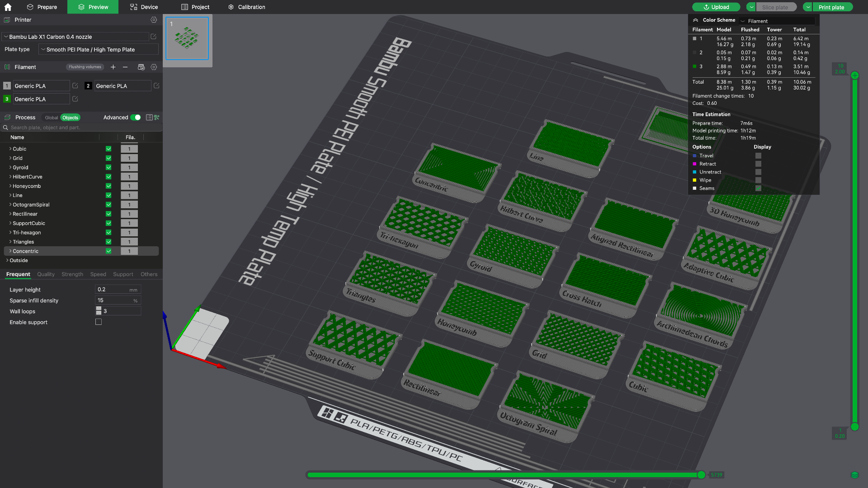Viewport: 868px width, 488px height.
Task: Edit the Bambu Lab X1 Carbon printer preset
Action: [153, 37]
